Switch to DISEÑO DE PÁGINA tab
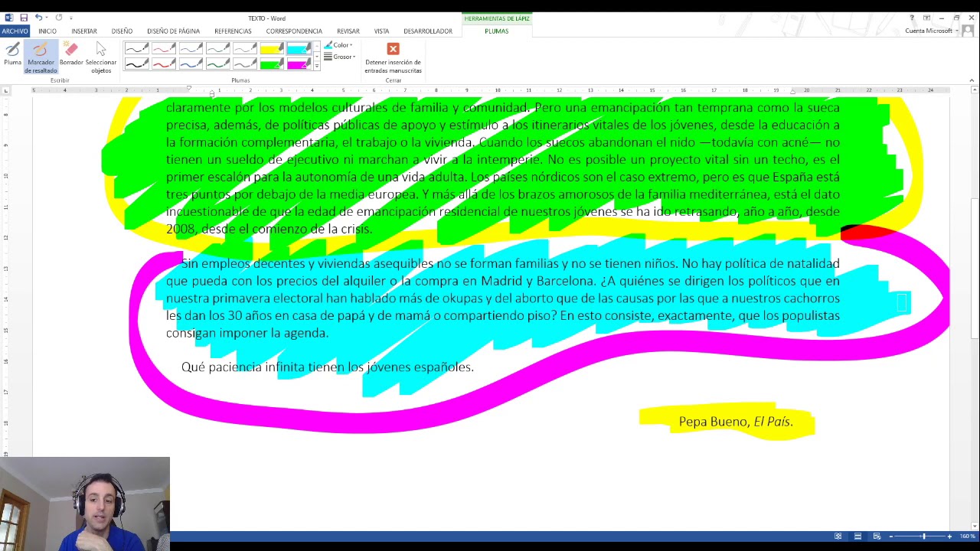The width and height of the screenshot is (980, 551). (x=173, y=31)
